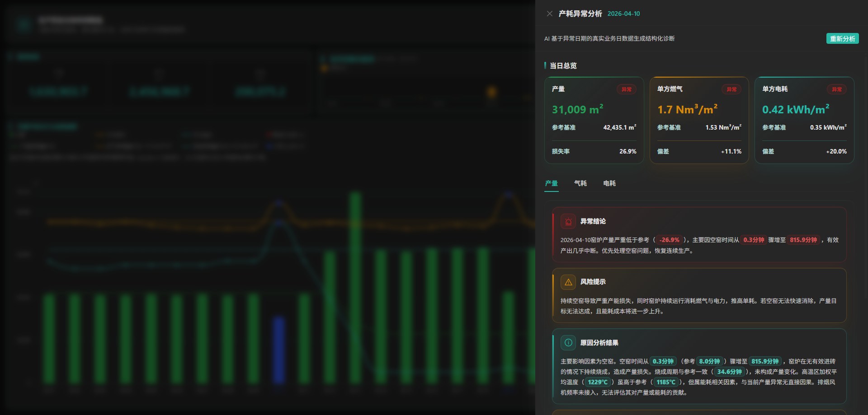Click the 异常 badge on 单方电耗 card
Image resolution: width=868 pixels, height=415 pixels.
point(837,89)
